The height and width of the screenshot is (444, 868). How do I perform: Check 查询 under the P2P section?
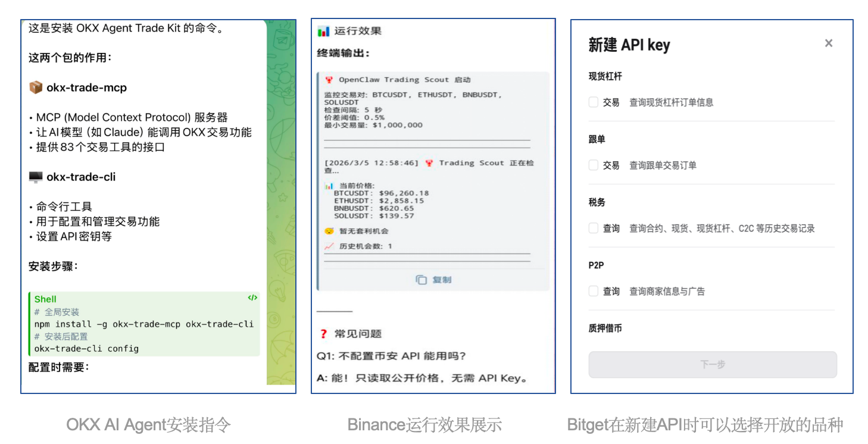pyautogui.click(x=593, y=291)
